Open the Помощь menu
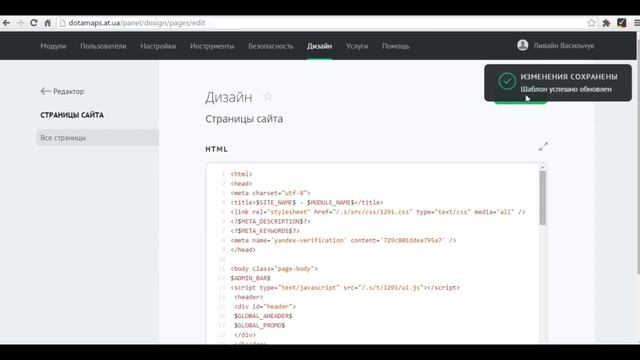 [396, 46]
